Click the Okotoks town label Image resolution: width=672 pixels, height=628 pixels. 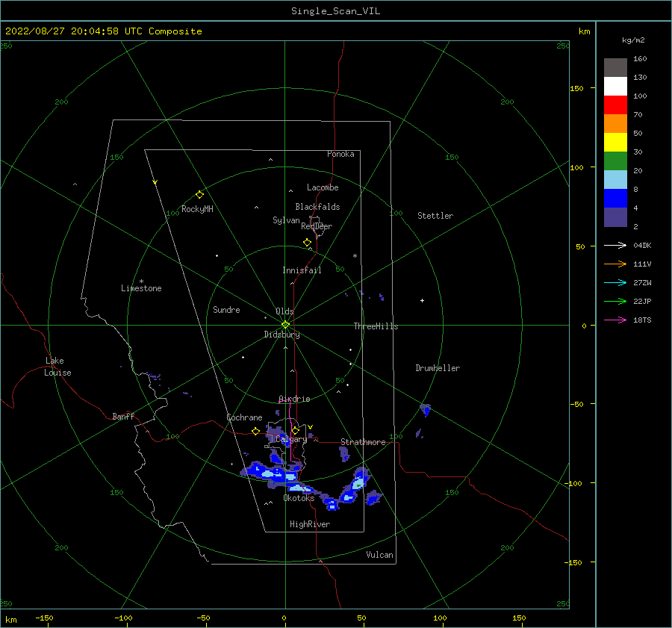tap(299, 498)
